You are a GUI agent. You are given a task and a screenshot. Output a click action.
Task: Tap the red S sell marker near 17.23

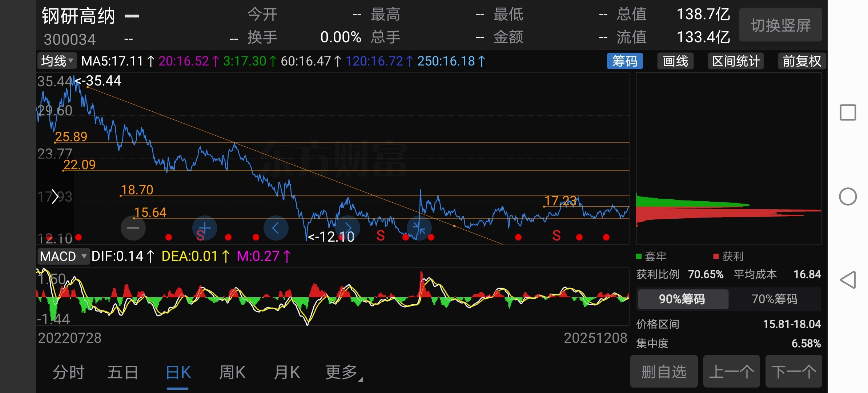[556, 236]
